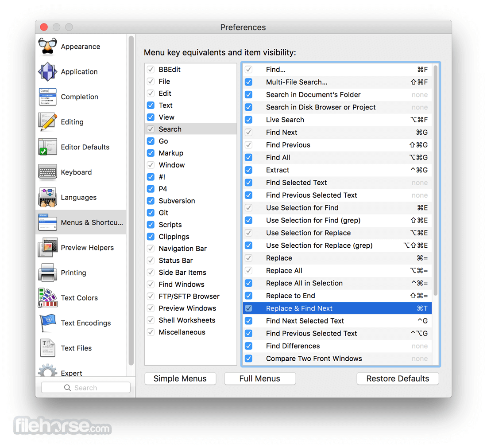This screenshot has height=448, width=487.
Task: Uncheck Find Differences checkbox
Action: pyautogui.click(x=248, y=346)
